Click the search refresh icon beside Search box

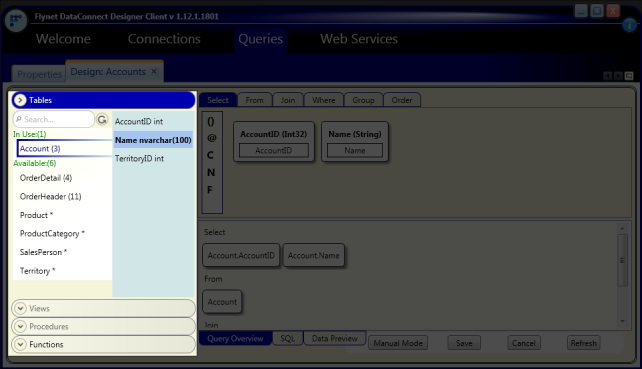click(102, 119)
